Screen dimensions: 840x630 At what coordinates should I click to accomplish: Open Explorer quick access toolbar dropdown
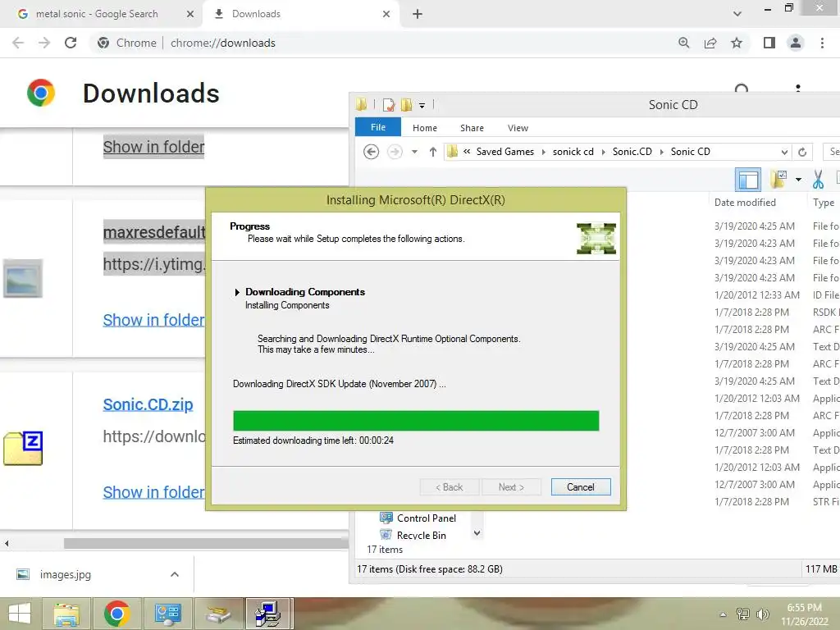pyautogui.click(x=422, y=106)
